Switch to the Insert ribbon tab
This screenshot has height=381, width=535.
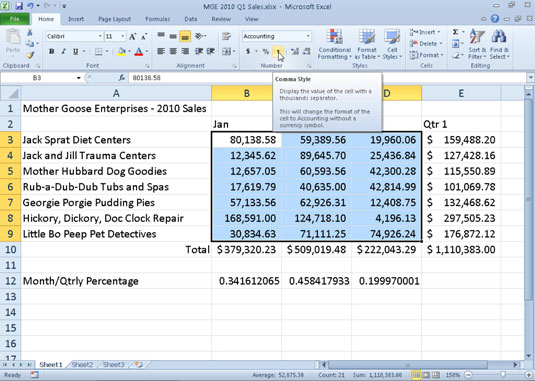(76, 19)
